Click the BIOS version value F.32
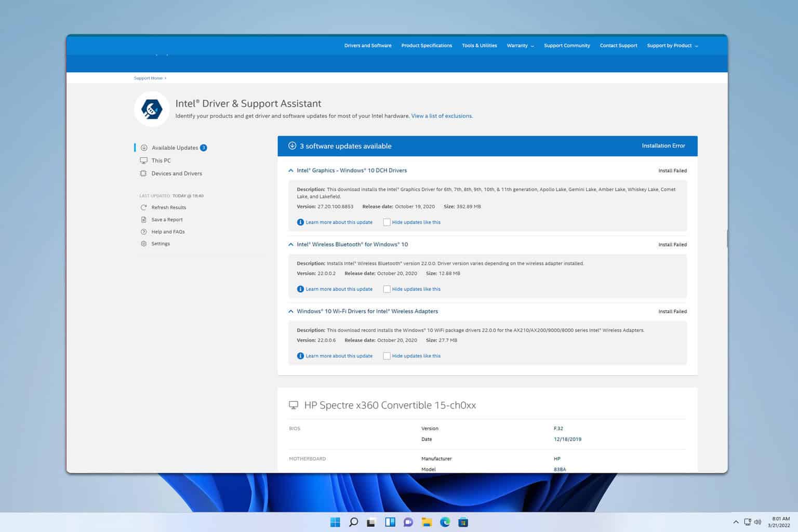The width and height of the screenshot is (798, 532). click(x=558, y=429)
